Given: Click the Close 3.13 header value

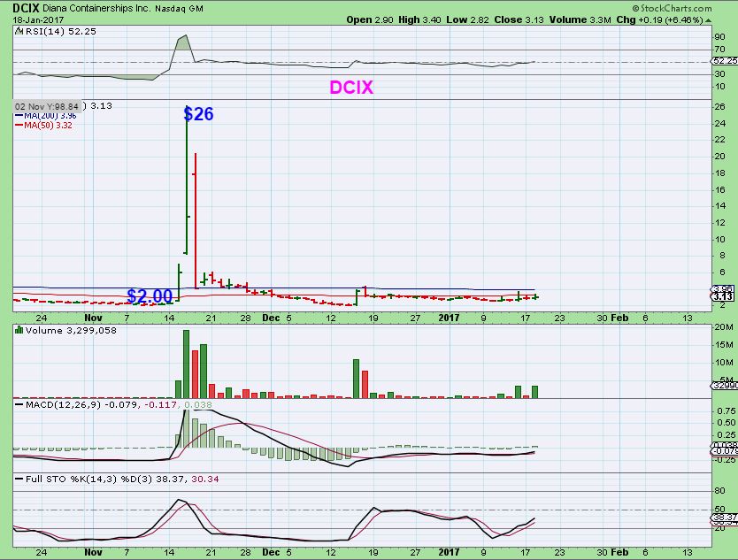Looking at the screenshot, I should pyautogui.click(x=519, y=19).
